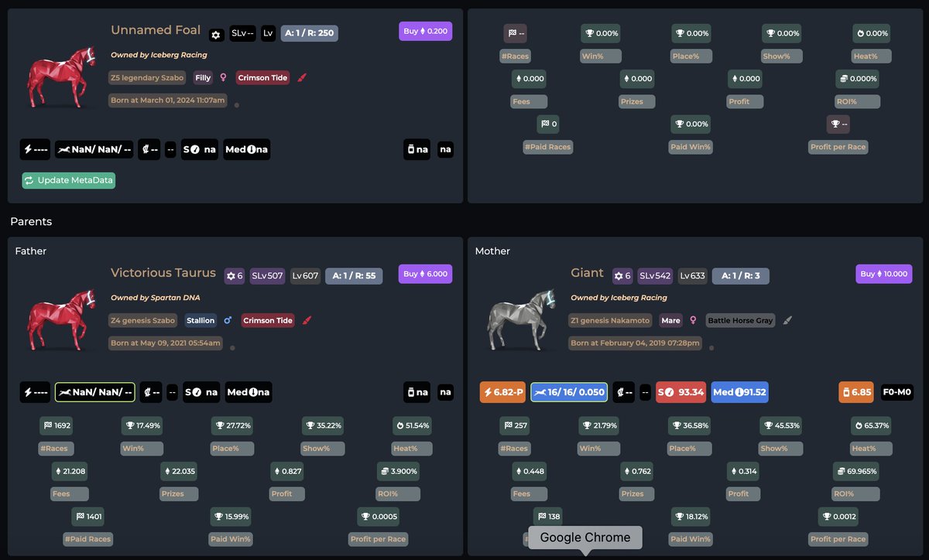Click the Heat% flame stat for Unnamed Foal
Viewport: 929px width, 560px height.
[x=872, y=33]
